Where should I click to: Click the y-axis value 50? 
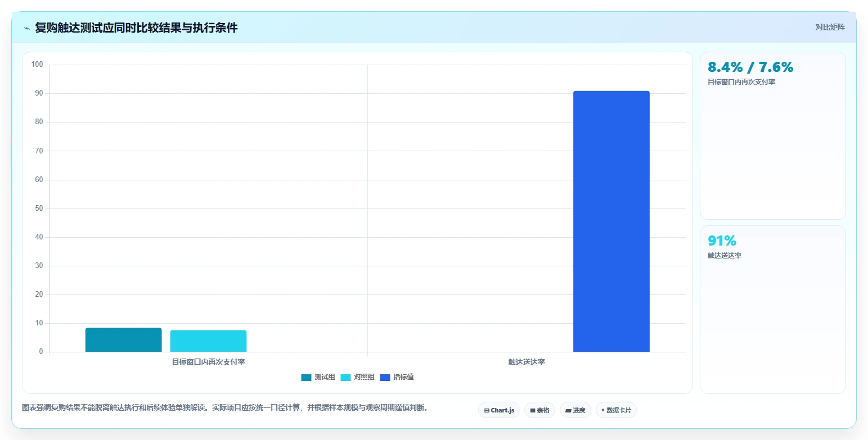[39, 208]
